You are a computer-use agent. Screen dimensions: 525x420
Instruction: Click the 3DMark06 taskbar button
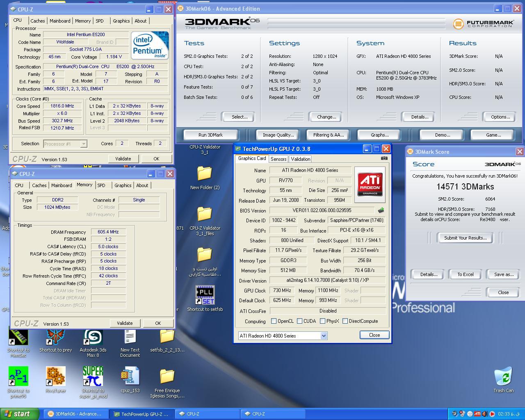pos(76,414)
